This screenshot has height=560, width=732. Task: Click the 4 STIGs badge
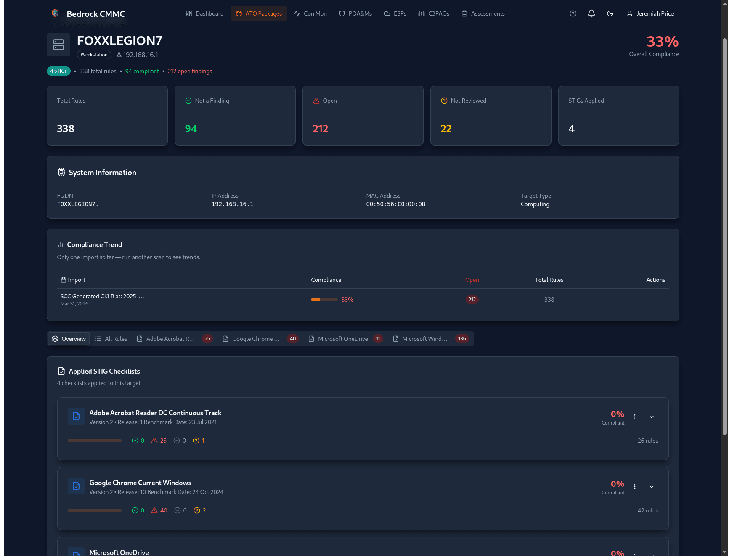point(58,71)
